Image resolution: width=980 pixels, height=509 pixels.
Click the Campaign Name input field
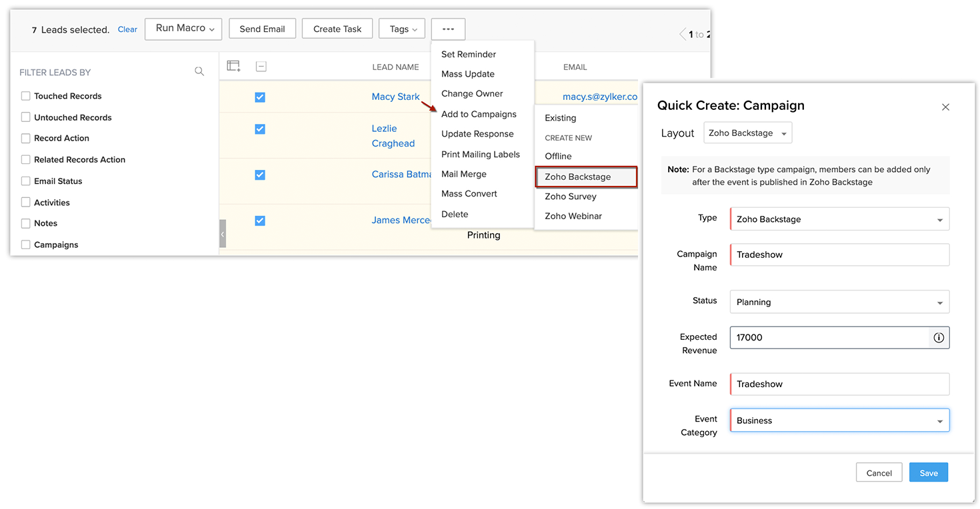[839, 254]
